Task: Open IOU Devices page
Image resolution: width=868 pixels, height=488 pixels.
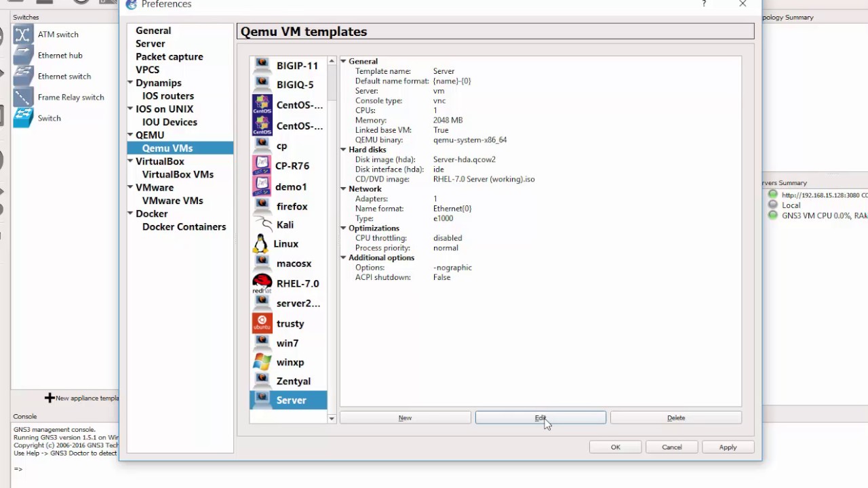Action: pyautogui.click(x=170, y=122)
